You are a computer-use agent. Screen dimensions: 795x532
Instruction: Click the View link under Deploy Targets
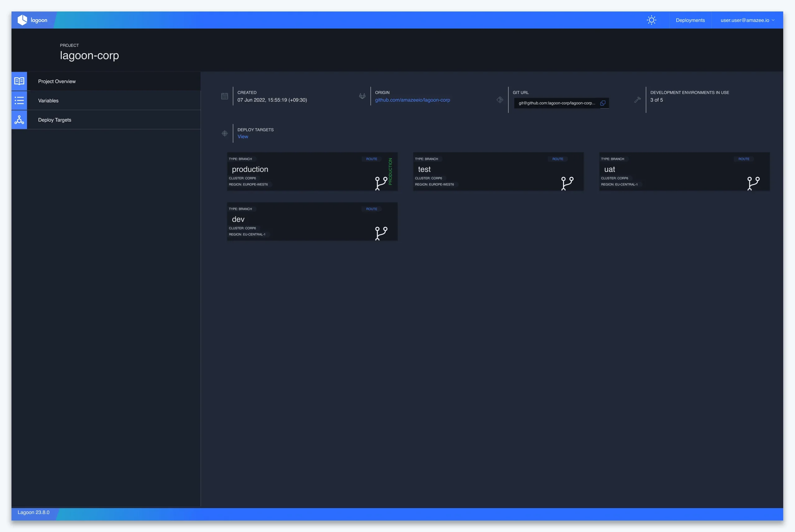[243, 137]
